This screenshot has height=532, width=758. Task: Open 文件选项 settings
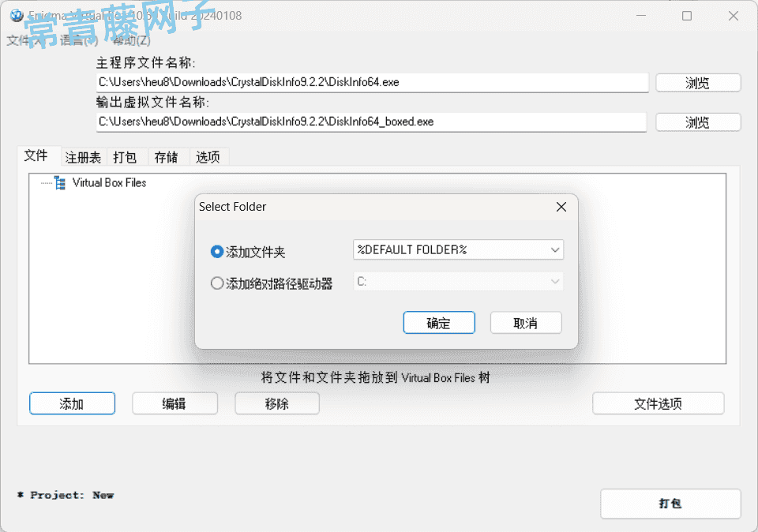click(x=659, y=403)
